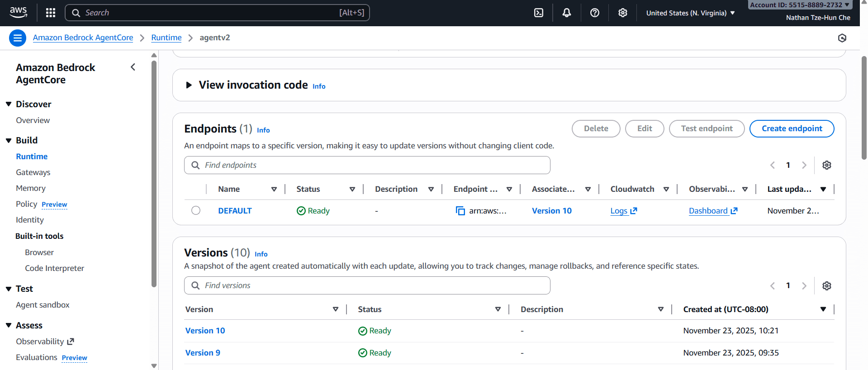Screen dimensions: 868x370
Task: Go to Agent sandbox in sidebar
Action: click(43, 305)
